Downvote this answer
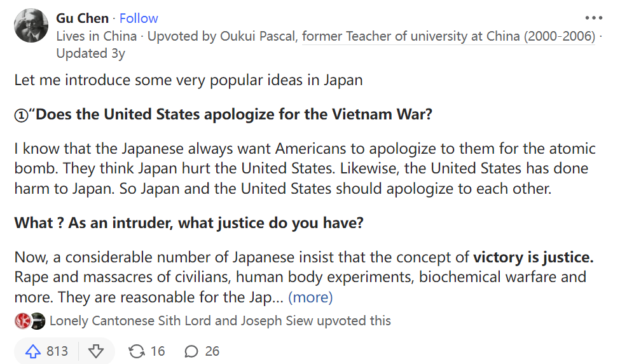 pyautogui.click(x=96, y=351)
